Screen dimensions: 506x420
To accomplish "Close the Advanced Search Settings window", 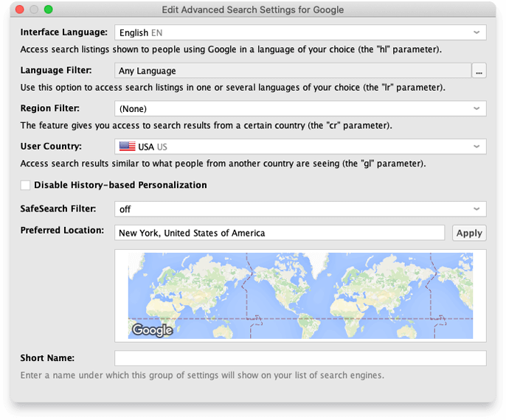I will coord(20,10).
